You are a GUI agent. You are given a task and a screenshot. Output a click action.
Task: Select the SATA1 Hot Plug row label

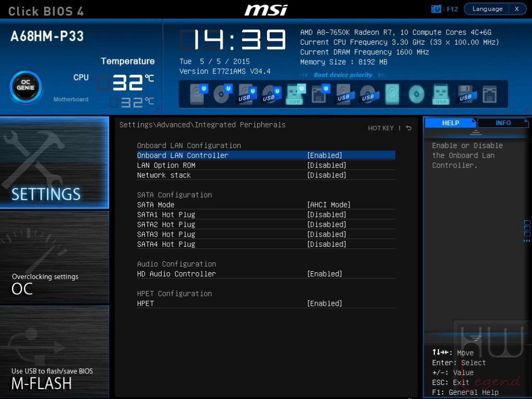coord(166,214)
